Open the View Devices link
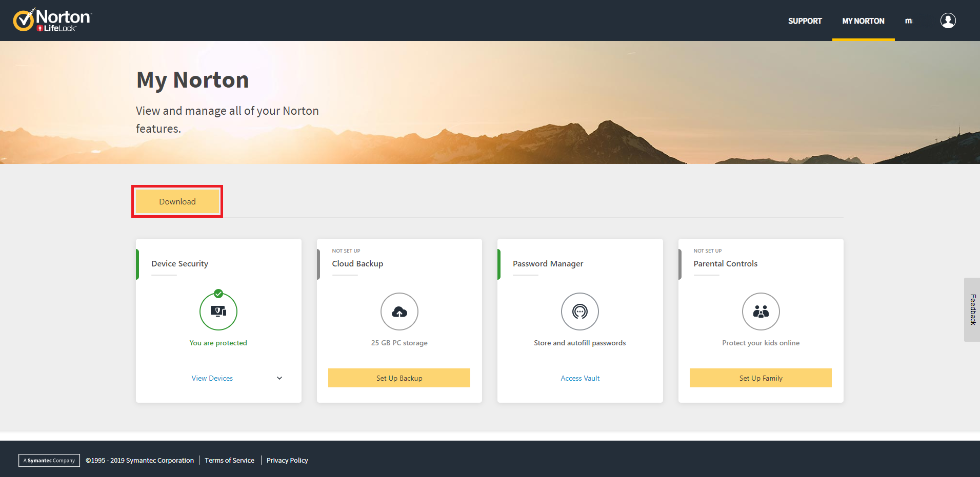Viewport: 980px width, 477px height. point(212,378)
